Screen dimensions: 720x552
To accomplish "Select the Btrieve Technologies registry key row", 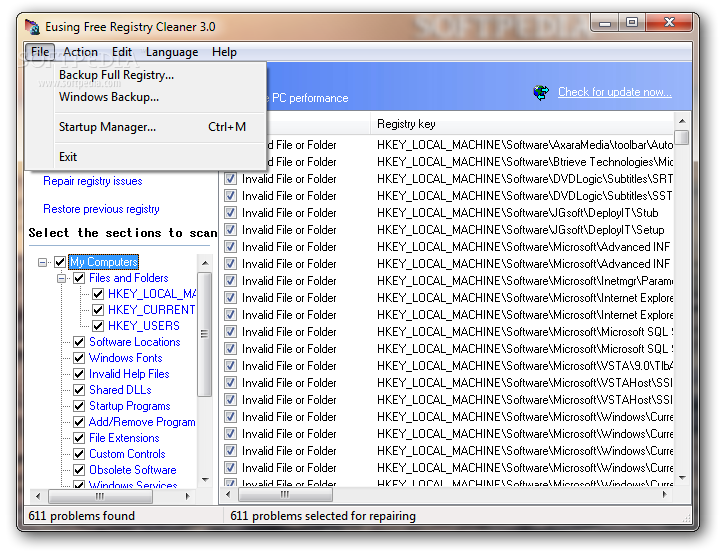I will tap(525, 162).
